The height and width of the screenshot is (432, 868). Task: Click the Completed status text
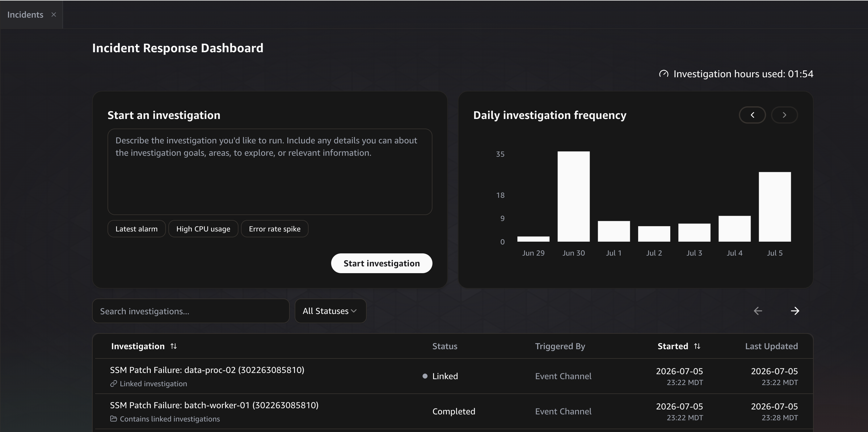coord(453,411)
